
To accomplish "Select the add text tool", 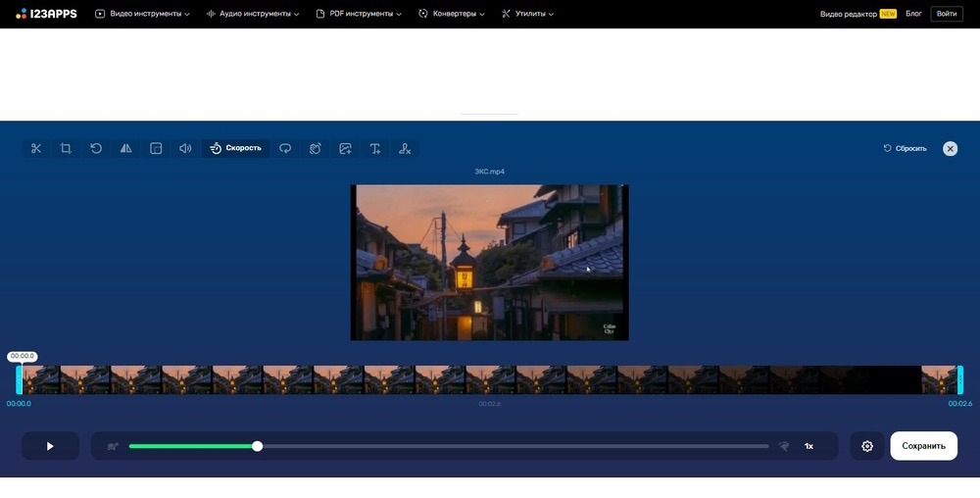I will (x=375, y=149).
